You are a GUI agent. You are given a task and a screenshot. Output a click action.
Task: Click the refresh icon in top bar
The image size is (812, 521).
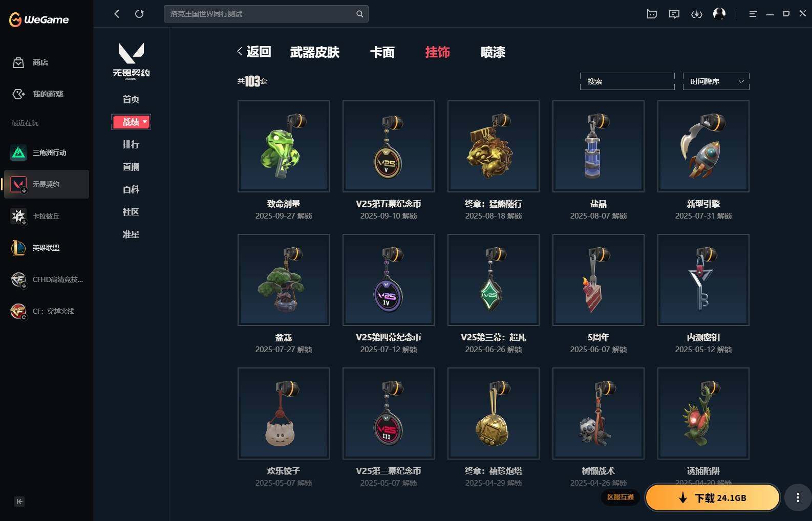click(x=139, y=14)
